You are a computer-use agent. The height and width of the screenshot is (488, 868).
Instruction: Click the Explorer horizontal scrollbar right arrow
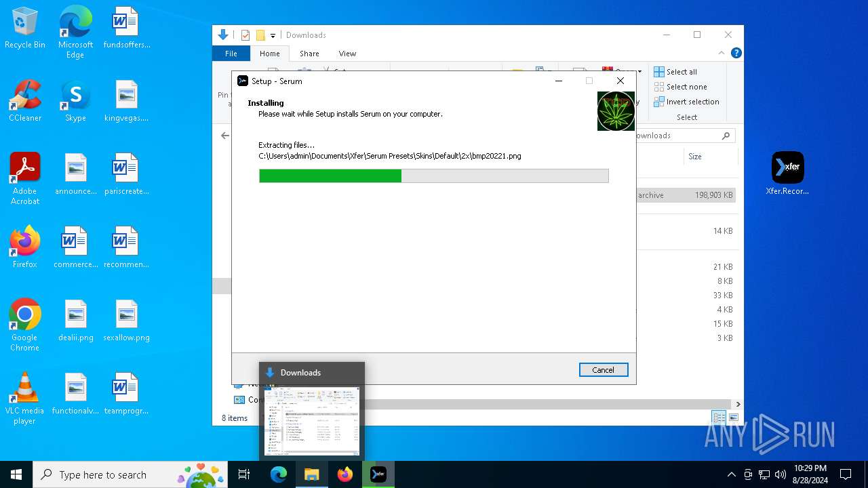coord(738,404)
